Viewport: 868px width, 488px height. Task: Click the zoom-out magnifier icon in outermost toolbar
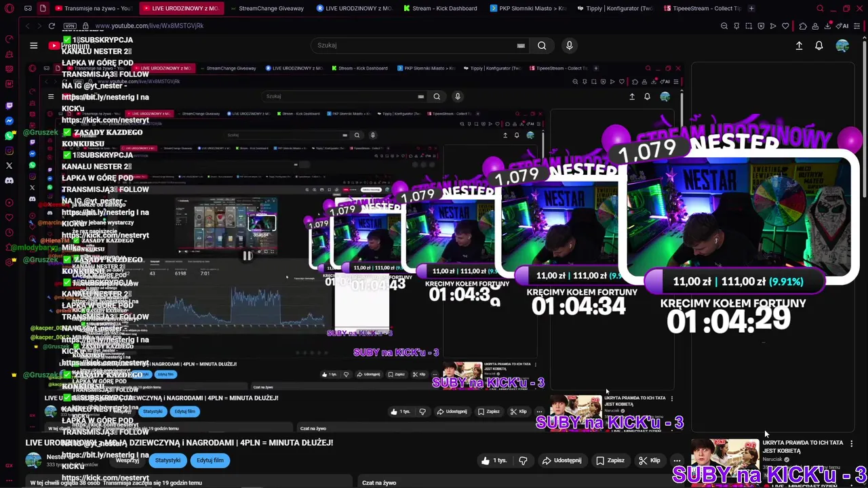coord(724,26)
